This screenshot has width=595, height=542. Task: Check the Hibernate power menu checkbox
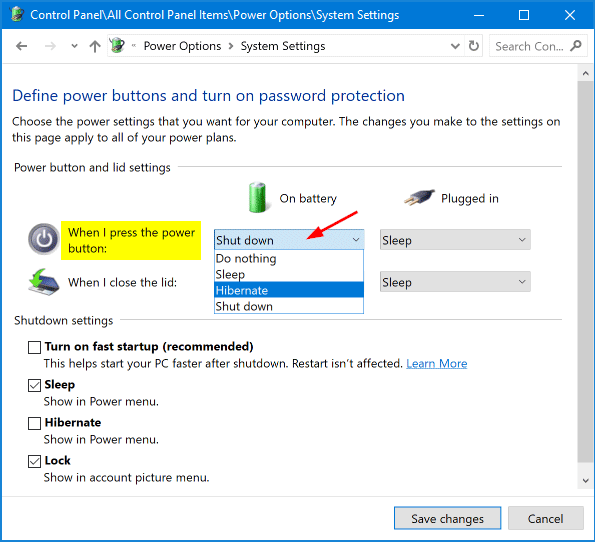(35, 423)
